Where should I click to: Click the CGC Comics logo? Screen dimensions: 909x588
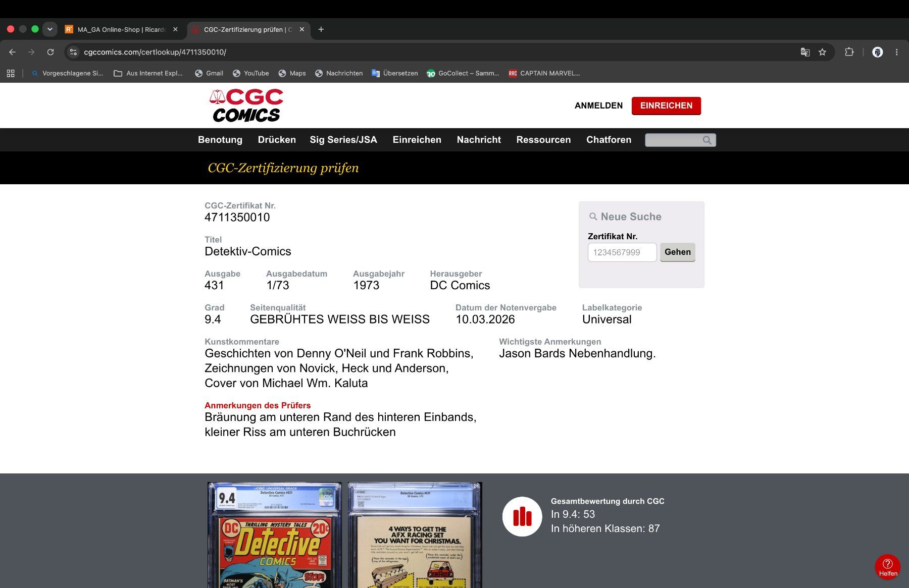tap(246, 105)
